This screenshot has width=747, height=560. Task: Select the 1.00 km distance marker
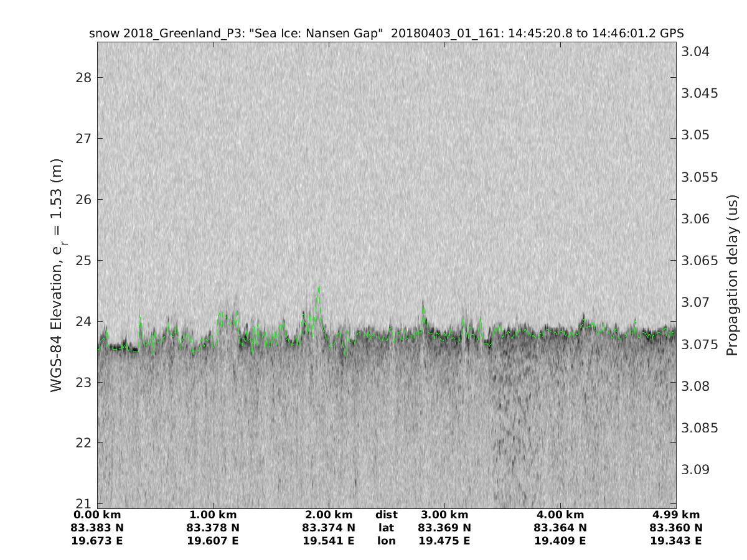[x=213, y=515]
